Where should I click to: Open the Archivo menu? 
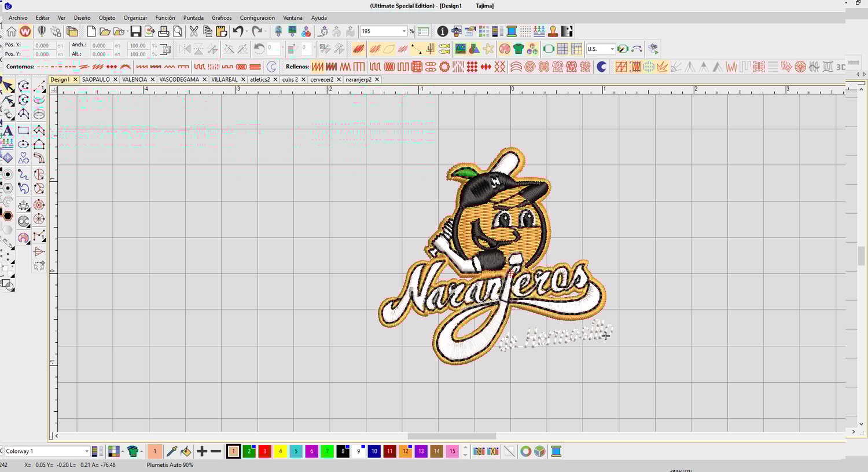click(x=18, y=18)
